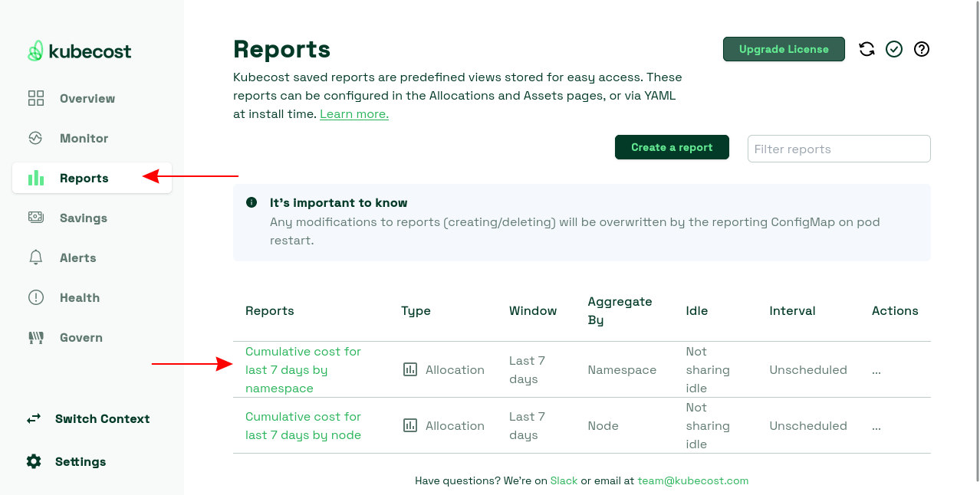Image resolution: width=980 pixels, height=495 pixels.
Task: Expand actions menu for namespace report
Action: pyautogui.click(x=876, y=369)
